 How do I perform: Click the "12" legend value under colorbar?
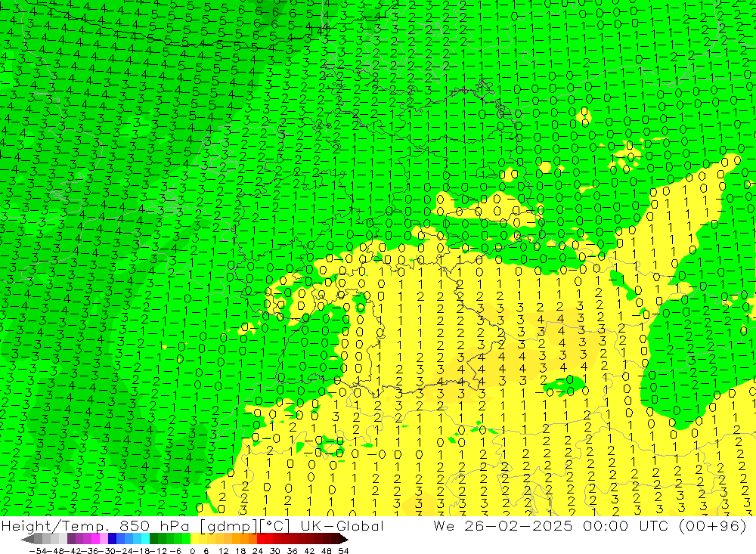pos(223,551)
